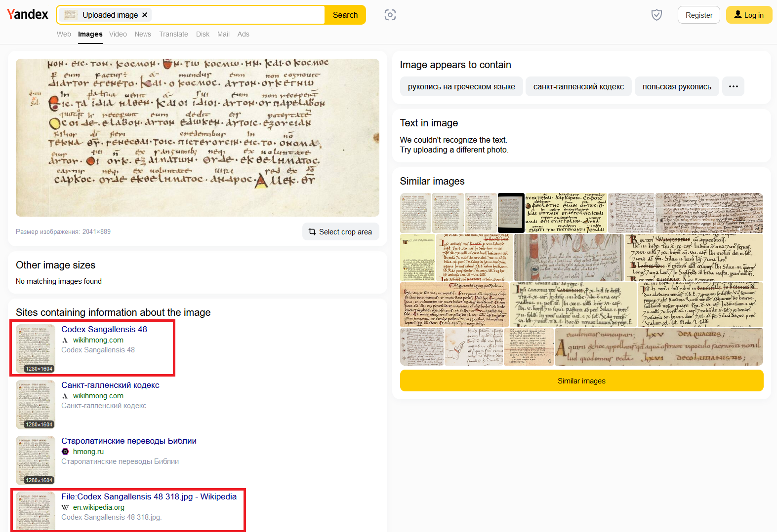This screenshot has height=532, width=777.
Task: Open the News tab
Action: pyautogui.click(x=143, y=34)
